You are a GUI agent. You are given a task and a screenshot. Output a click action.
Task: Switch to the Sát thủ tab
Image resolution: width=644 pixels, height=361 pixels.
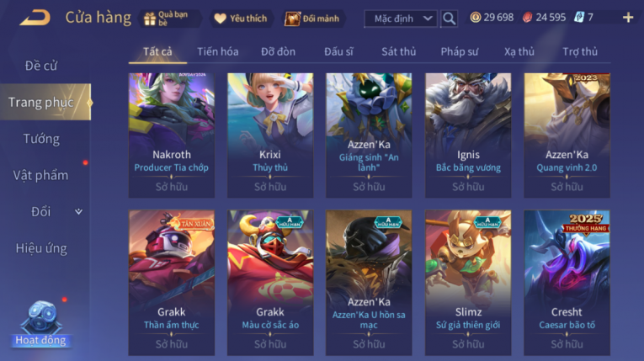pyautogui.click(x=398, y=51)
